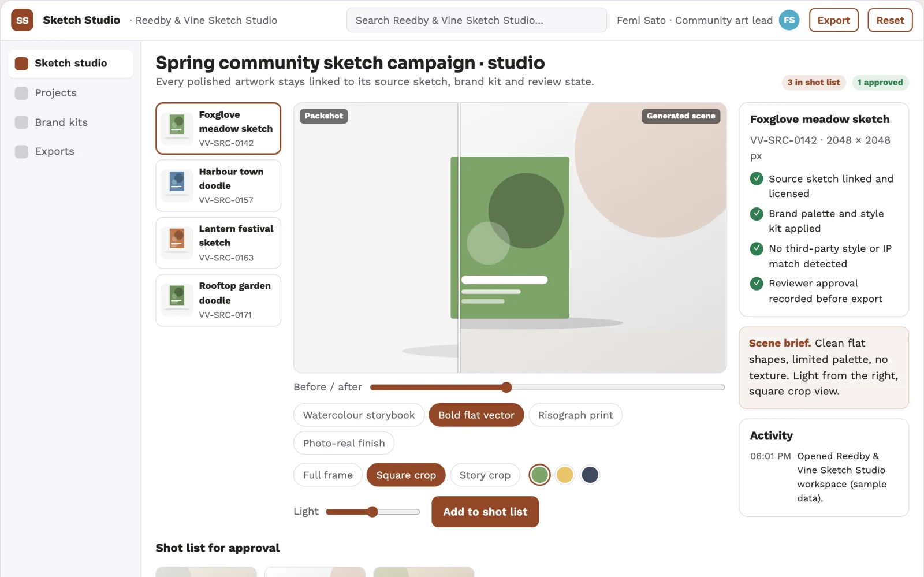Go to Exports in the sidebar
Viewport: 924px width, 577px height.
point(70,151)
